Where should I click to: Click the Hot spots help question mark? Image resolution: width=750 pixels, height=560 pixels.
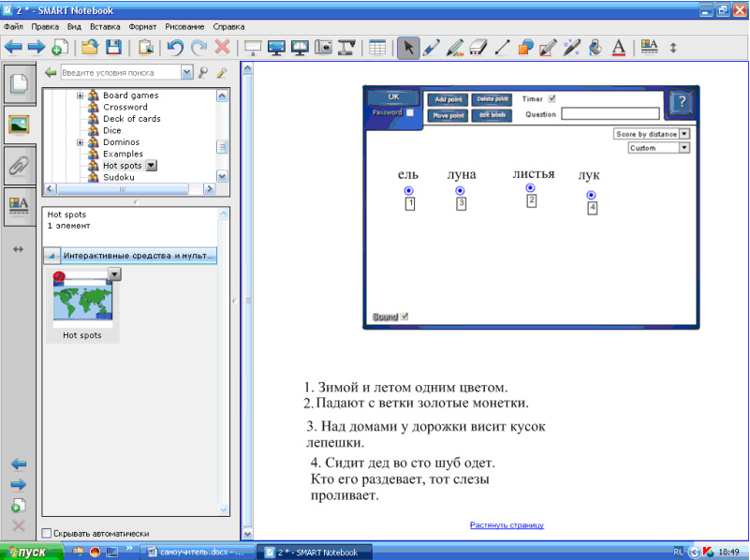(682, 103)
